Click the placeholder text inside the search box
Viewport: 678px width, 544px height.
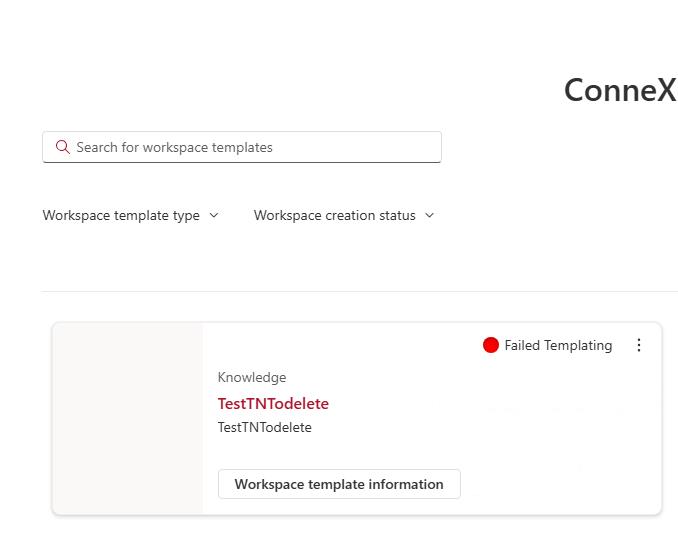174,147
